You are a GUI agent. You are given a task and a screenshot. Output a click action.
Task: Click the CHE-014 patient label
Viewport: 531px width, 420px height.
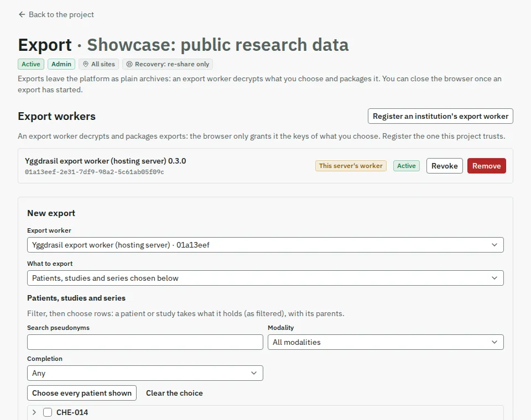tap(72, 412)
